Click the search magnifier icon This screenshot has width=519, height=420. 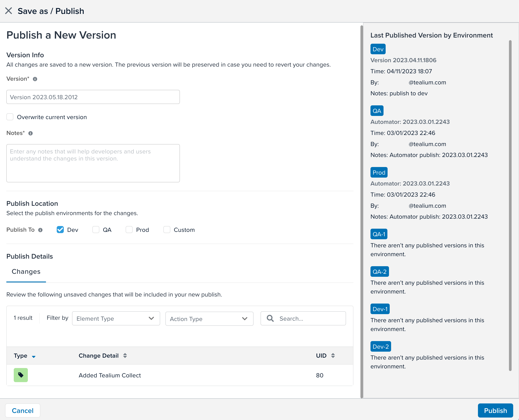point(270,318)
